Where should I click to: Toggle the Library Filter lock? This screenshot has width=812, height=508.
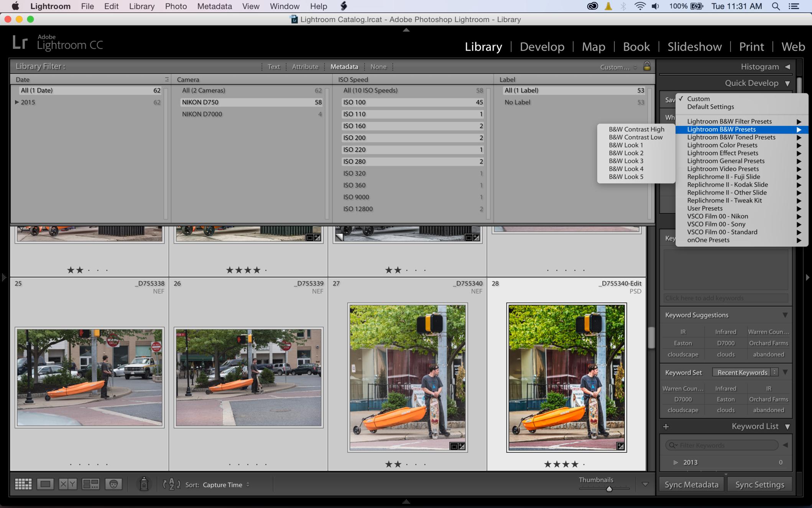647,66
